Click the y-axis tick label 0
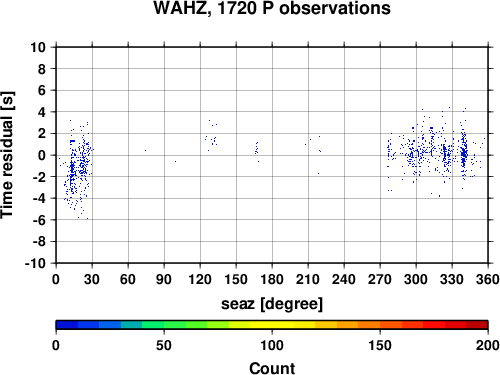 coord(42,155)
